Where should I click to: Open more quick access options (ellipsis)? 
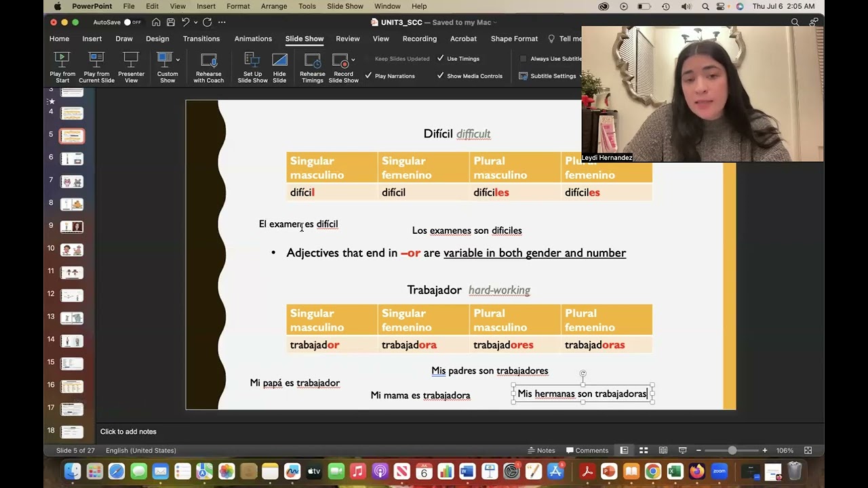click(222, 22)
